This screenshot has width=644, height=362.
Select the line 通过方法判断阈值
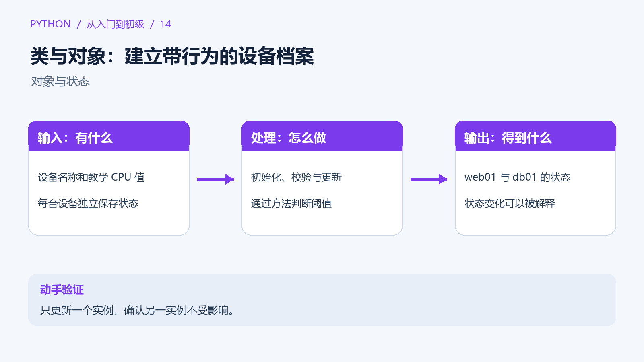(291, 204)
